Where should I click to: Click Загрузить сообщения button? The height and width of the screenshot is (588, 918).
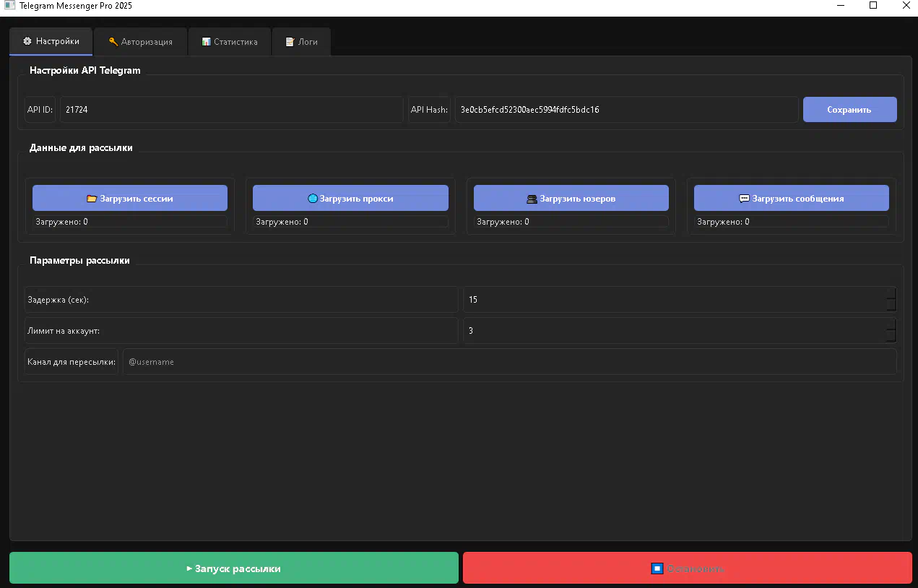pyautogui.click(x=791, y=198)
